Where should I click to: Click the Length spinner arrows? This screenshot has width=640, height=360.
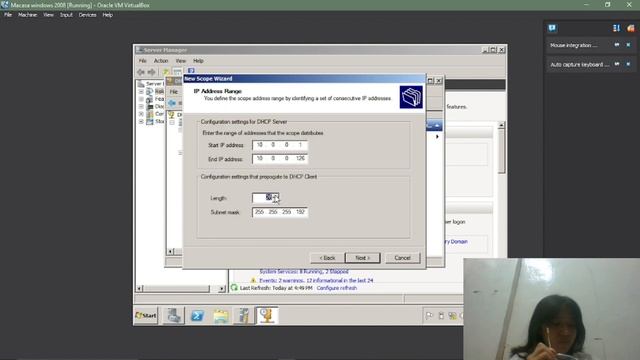[x=276, y=198]
